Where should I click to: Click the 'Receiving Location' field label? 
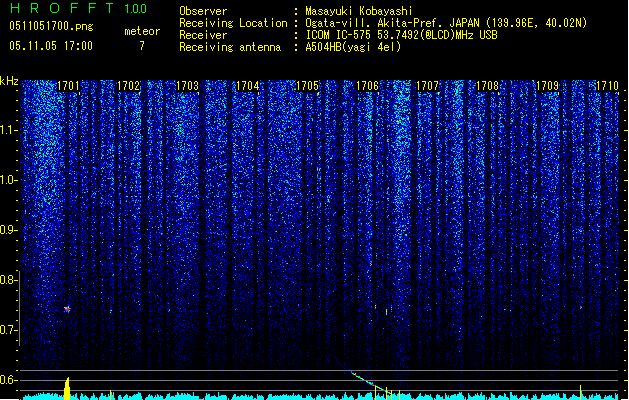(233, 23)
